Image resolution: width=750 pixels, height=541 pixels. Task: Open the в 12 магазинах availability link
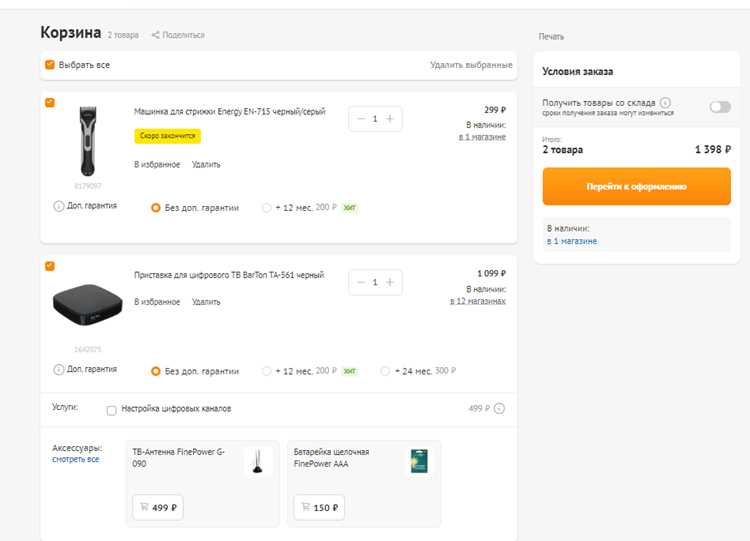(477, 301)
